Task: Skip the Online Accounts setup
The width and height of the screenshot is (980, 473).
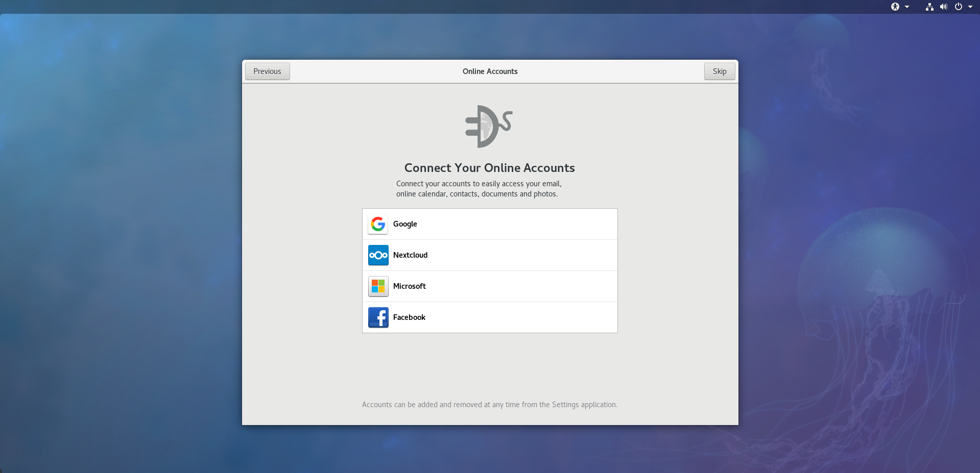Action: coord(720,71)
